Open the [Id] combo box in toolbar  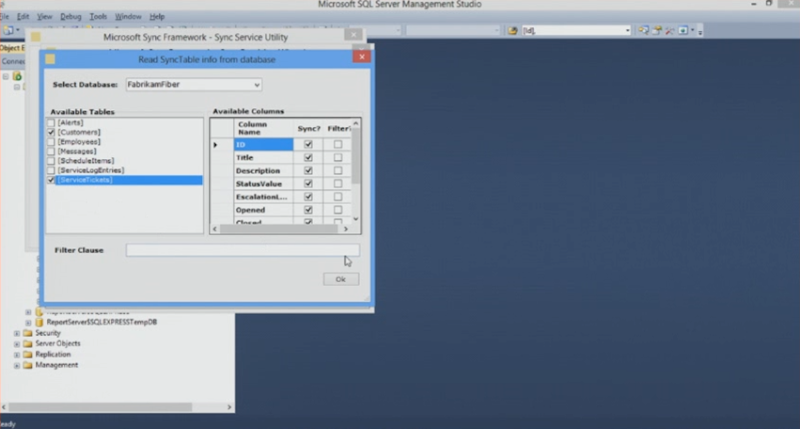(x=628, y=31)
